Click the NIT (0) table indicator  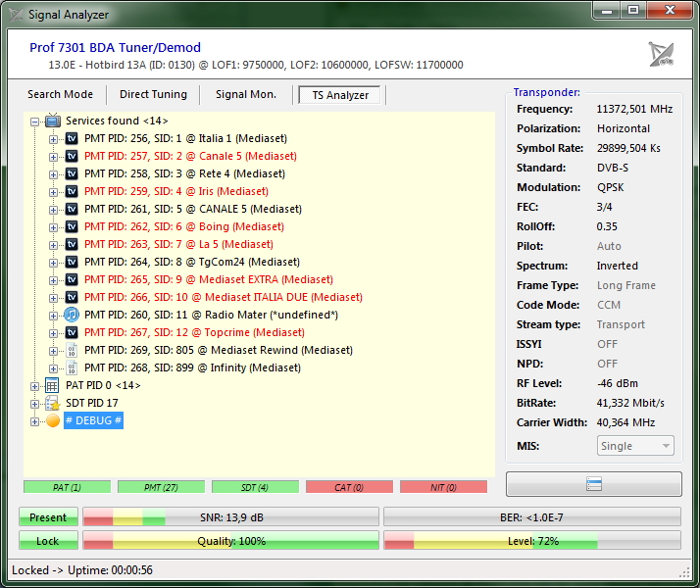coord(443,487)
